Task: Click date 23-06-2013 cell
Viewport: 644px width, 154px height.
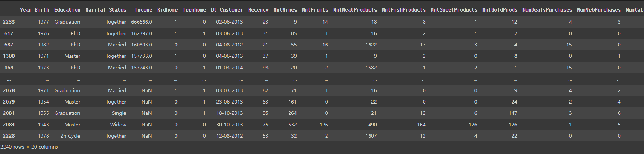Action: 229,102
